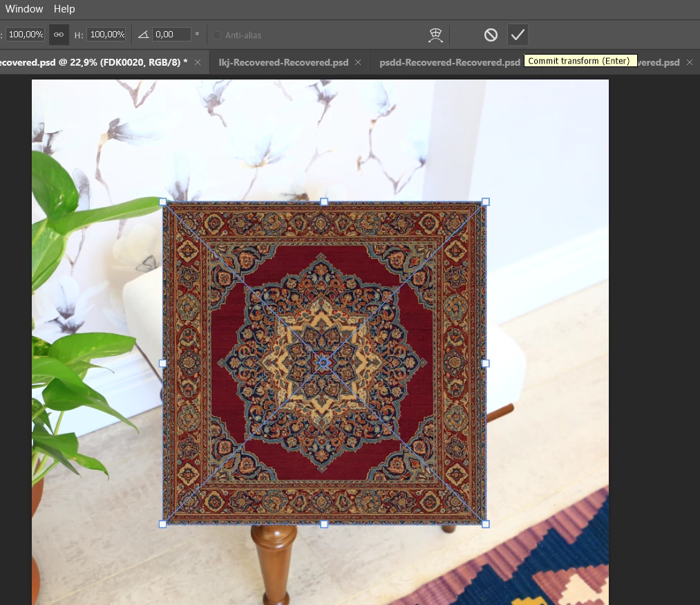Image resolution: width=700 pixels, height=605 pixels.
Task: Commit transform with the checkmark button
Action: [x=518, y=35]
